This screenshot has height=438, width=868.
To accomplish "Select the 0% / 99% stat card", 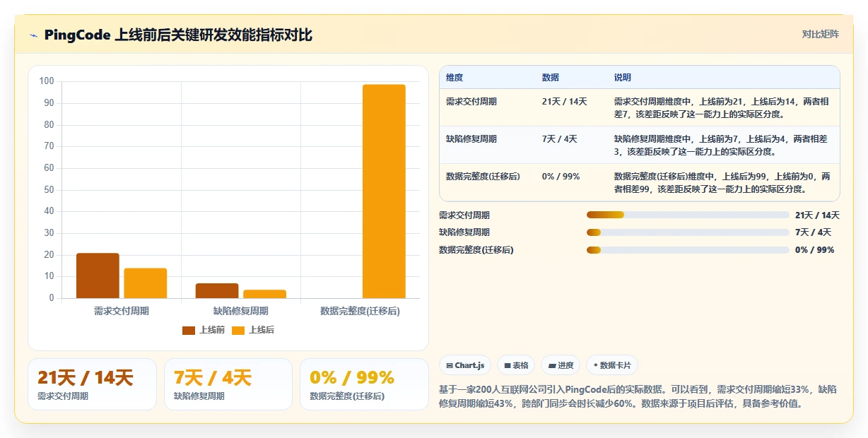I will pos(364,384).
